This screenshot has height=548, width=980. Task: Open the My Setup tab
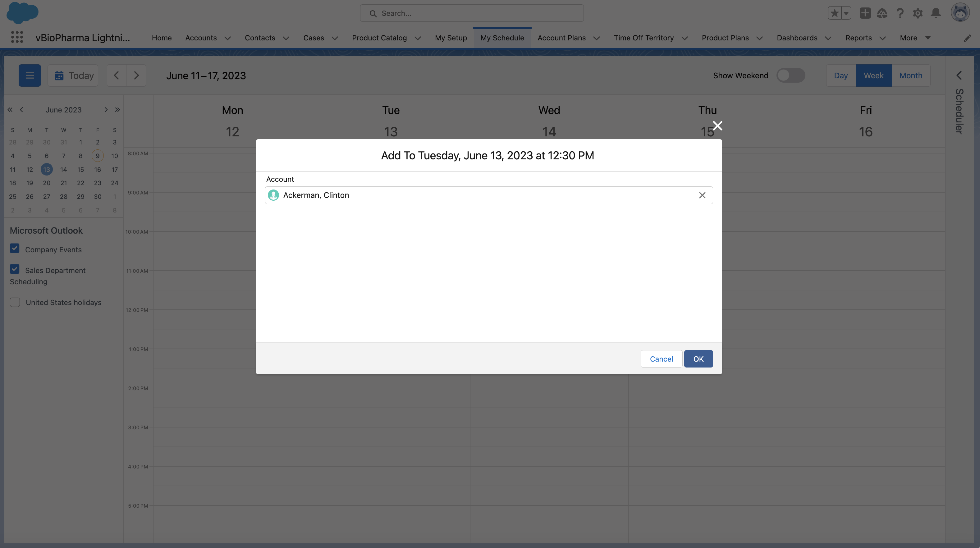pos(451,38)
